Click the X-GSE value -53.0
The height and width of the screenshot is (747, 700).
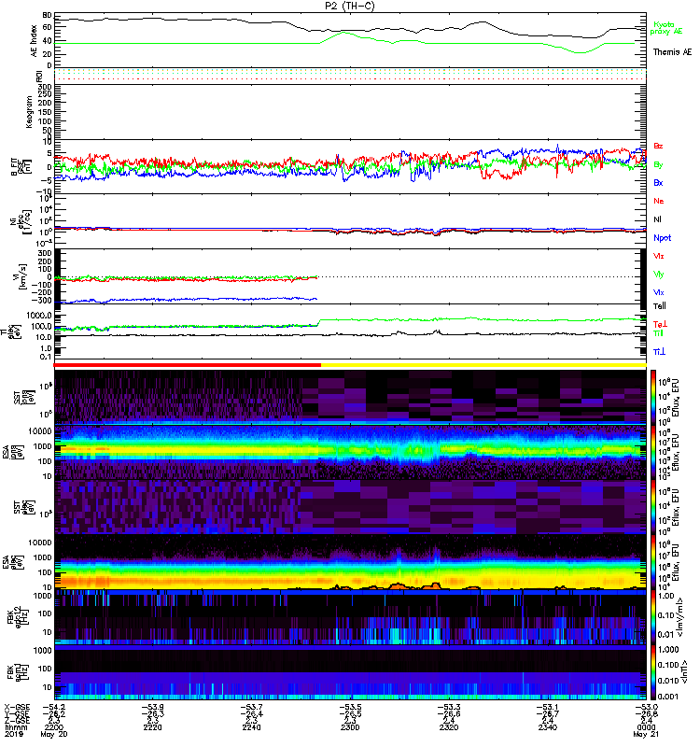click(647, 707)
